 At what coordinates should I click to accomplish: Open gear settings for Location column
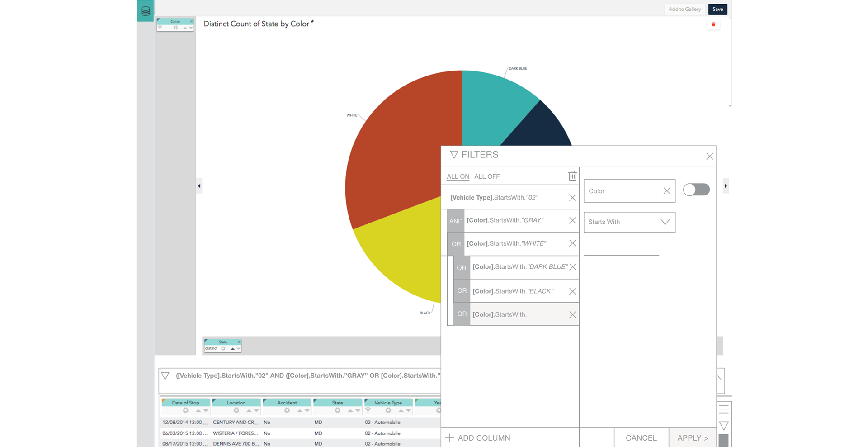click(x=236, y=410)
